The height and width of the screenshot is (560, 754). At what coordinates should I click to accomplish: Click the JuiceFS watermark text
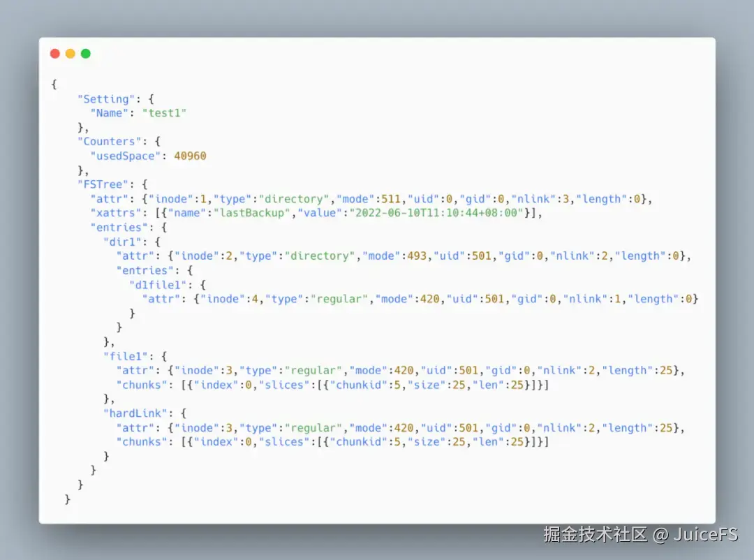705,534
